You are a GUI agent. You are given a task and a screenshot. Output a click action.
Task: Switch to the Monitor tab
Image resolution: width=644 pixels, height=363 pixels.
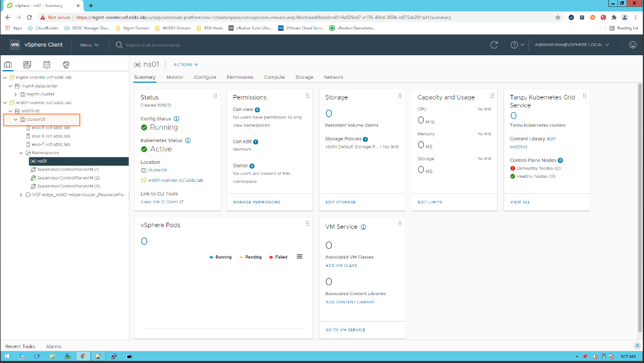[x=175, y=77]
